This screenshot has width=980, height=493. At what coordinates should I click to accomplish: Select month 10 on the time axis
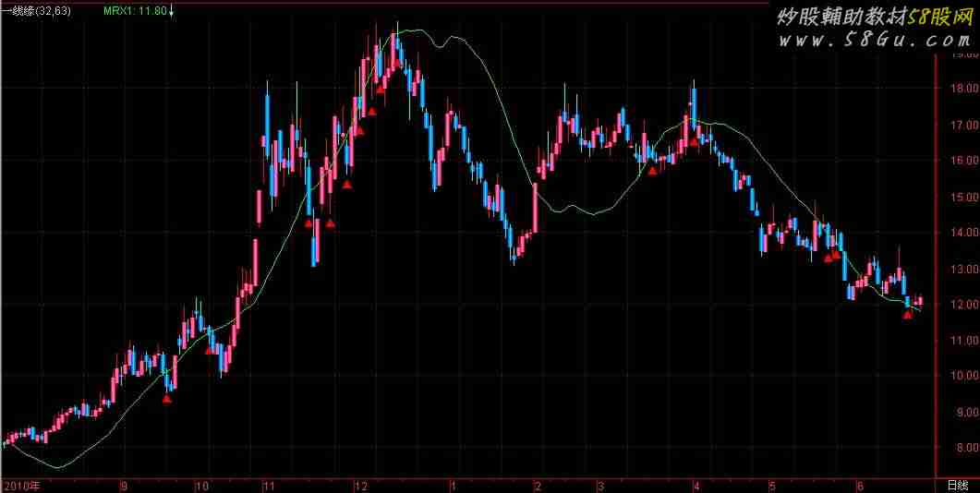pos(201,487)
